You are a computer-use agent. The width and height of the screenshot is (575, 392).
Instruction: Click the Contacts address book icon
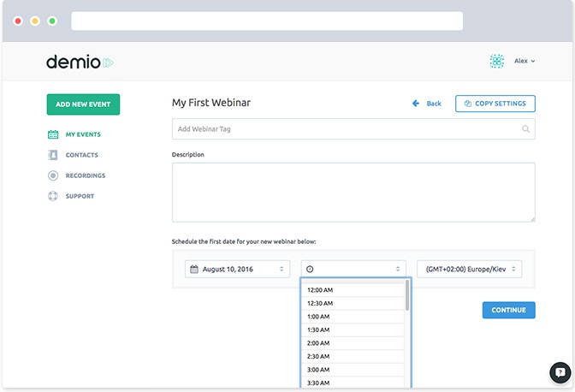click(53, 155)
